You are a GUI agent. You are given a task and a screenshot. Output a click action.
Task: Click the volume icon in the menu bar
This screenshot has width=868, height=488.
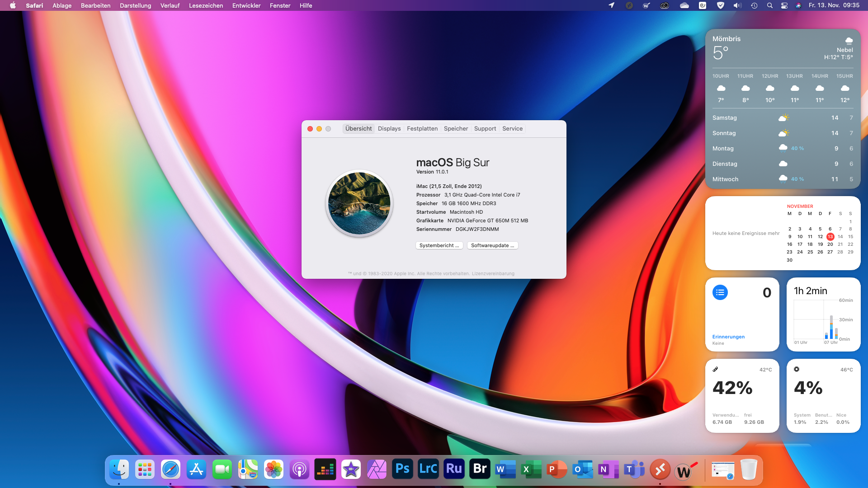(x=737, y=5)
